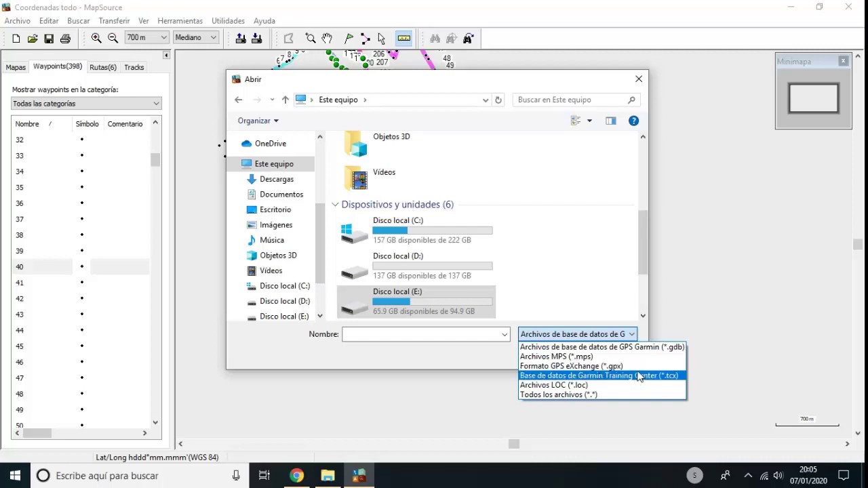The width and height of the screenshot is (868, 488).
Task: Select the arrow Selection tool
Action: (382, 39)
